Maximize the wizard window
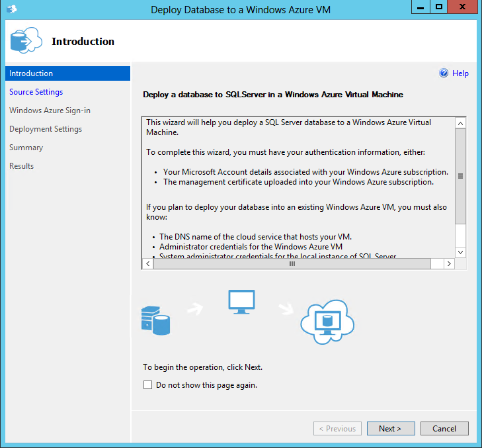This screenshot has height=448, width=482. tap(439, 8)
